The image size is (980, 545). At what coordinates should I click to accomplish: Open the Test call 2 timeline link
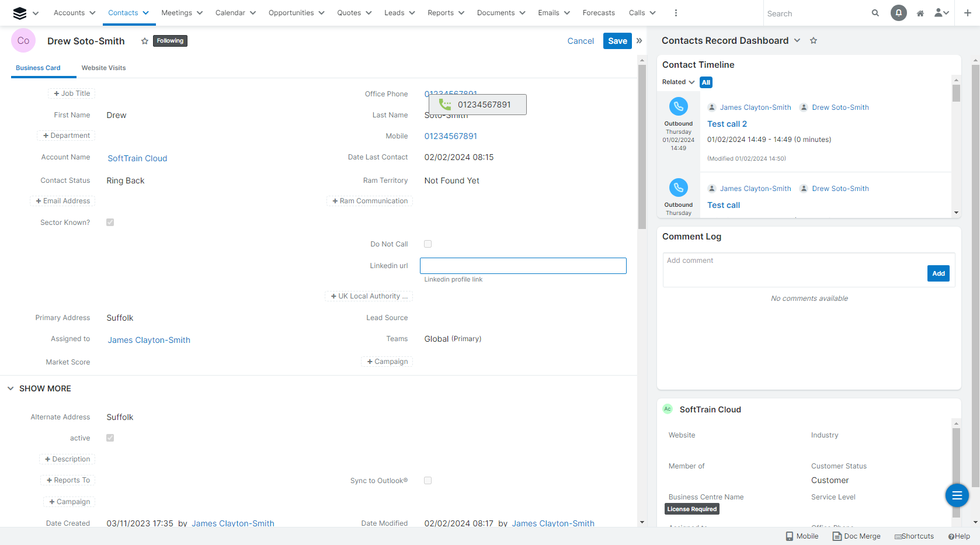point(727,124)
